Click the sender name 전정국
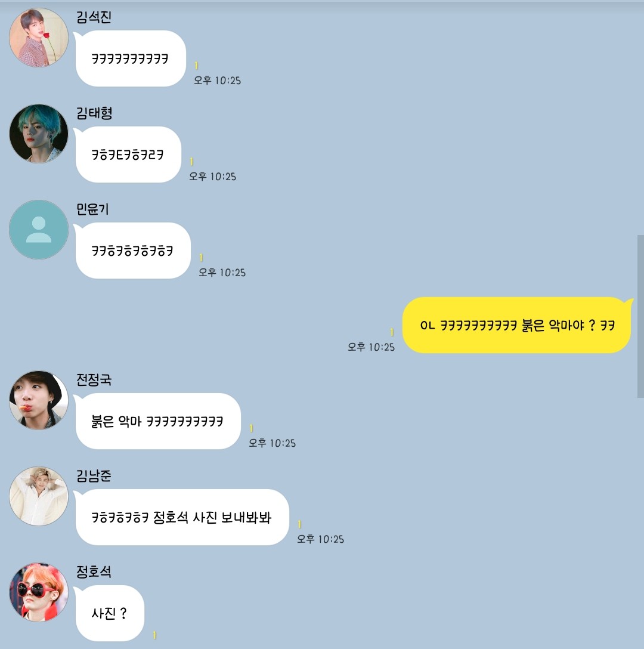Image resolution: width=644 pixels, height=649 pixels. coord(94,379)
